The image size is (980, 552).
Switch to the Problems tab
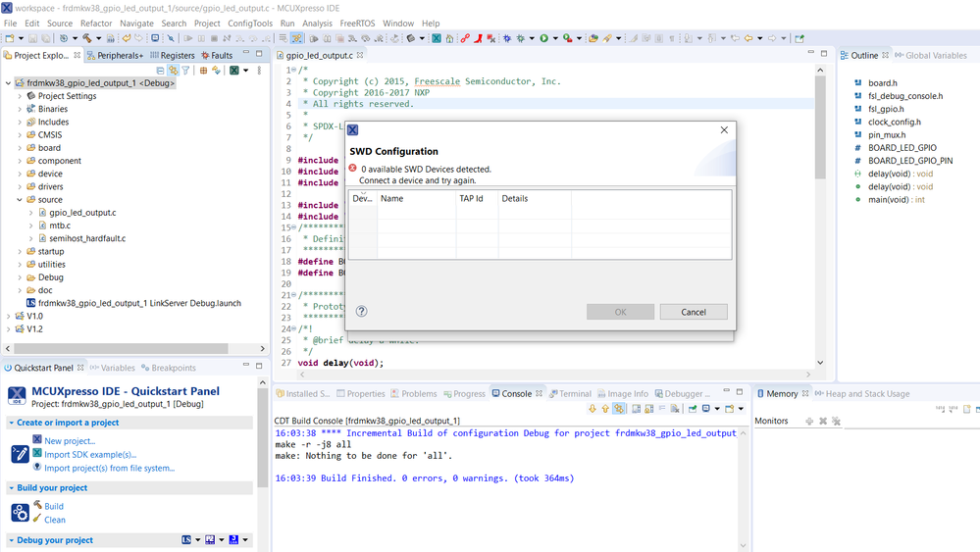click(x=413, y=393)
